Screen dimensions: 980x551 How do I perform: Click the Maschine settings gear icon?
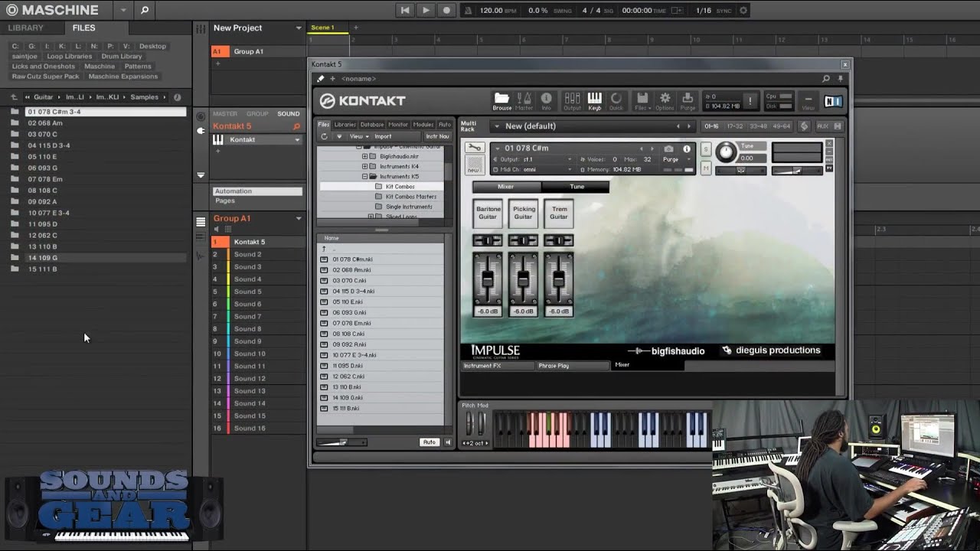tap(743, 11)
